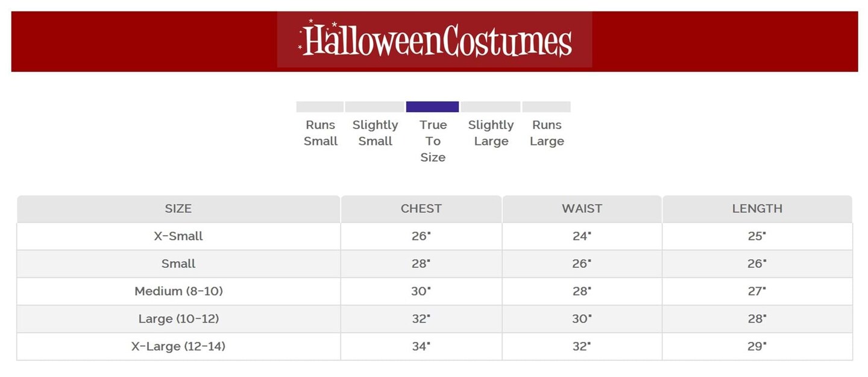Select the WAIST column header
The height and width of the screenshot is (377, 868).
pos(582,209)
